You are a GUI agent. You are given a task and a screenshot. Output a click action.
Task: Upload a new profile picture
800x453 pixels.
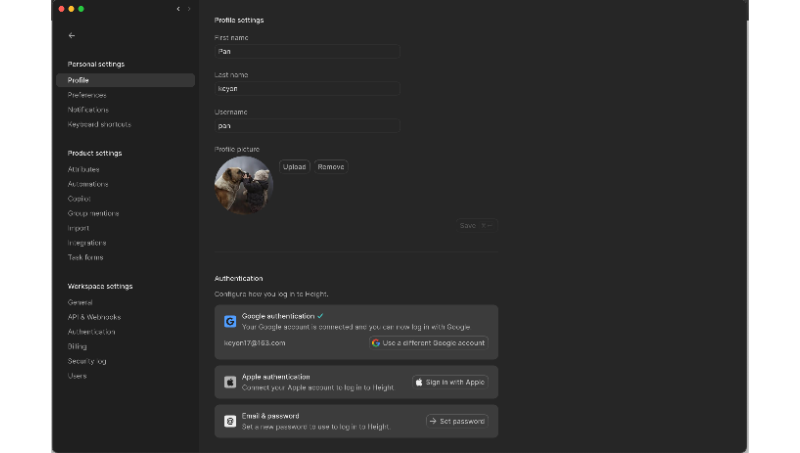point(294,167)
